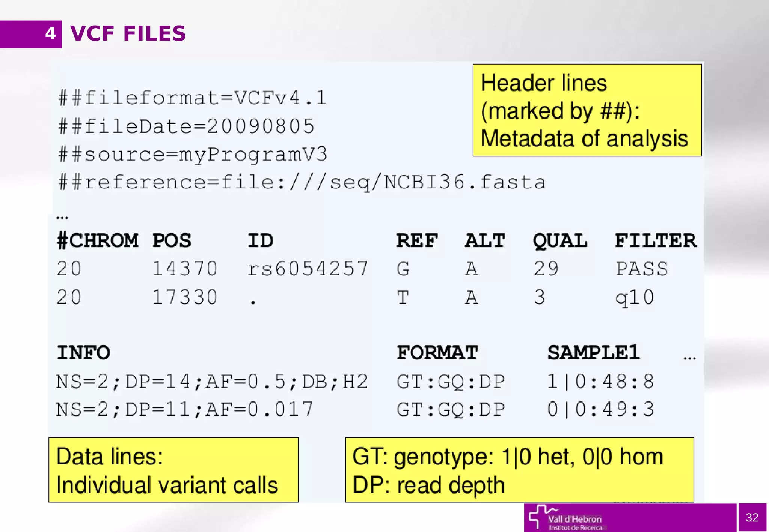Click the ID rs6054257
769x532 pixels.
point(308,269)
